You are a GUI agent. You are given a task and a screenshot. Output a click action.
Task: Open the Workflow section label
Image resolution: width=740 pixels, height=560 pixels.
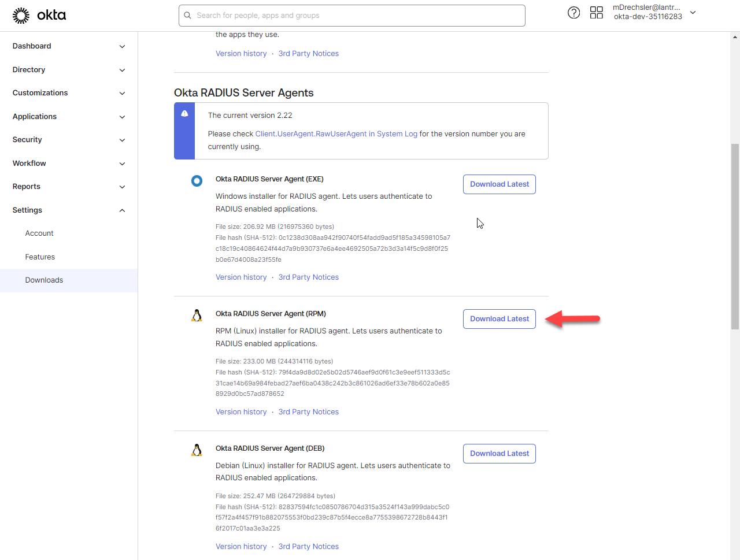coord(29,164)
